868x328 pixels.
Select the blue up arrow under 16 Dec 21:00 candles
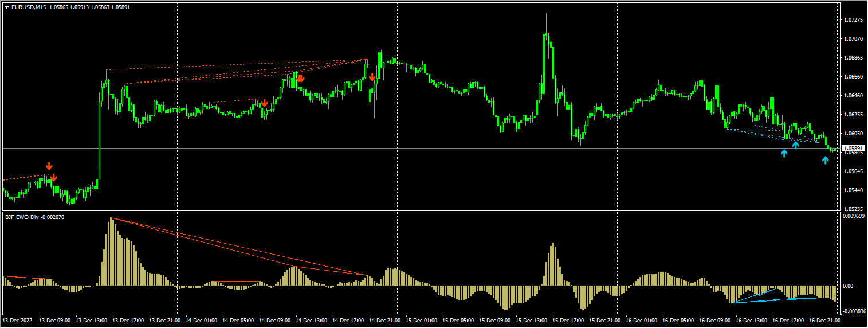click(825, 160)
